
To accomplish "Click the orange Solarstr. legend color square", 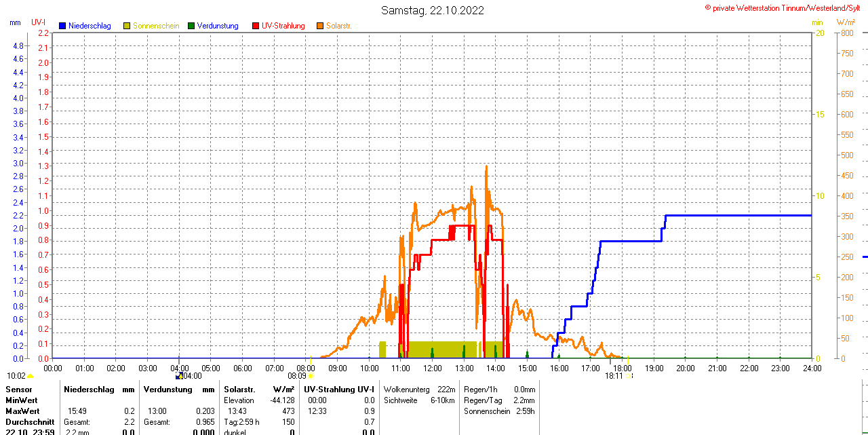I will [x=320, y=26].
